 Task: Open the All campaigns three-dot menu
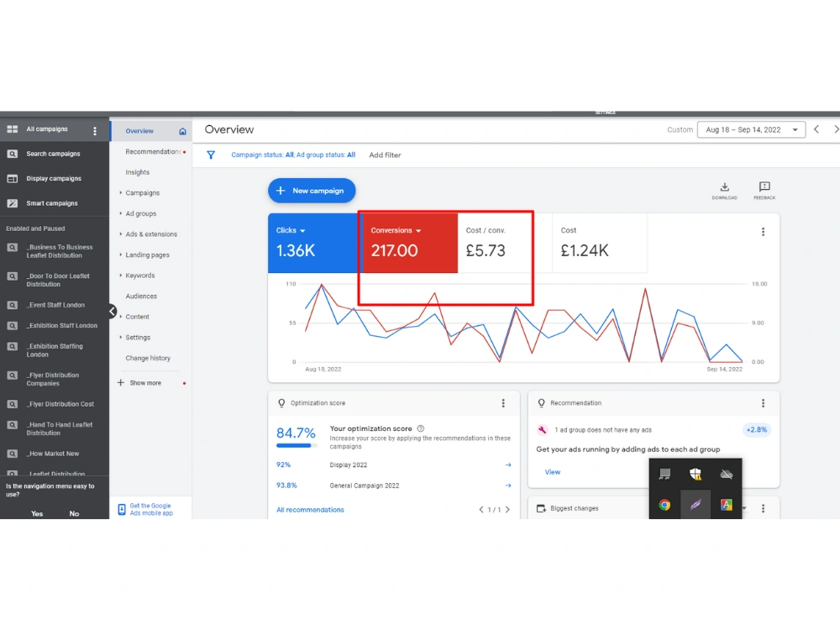pyautogui.click(x=95, y=131)
